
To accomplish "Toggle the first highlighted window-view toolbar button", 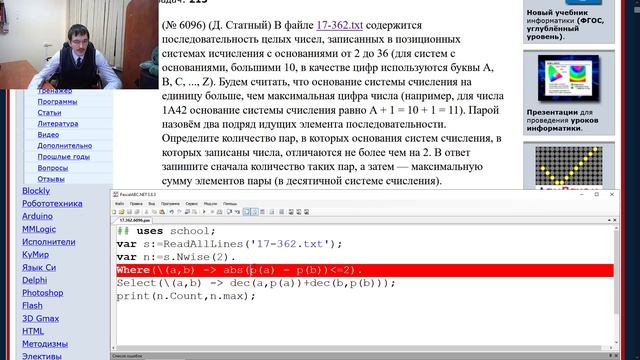I will pos(246,212).
